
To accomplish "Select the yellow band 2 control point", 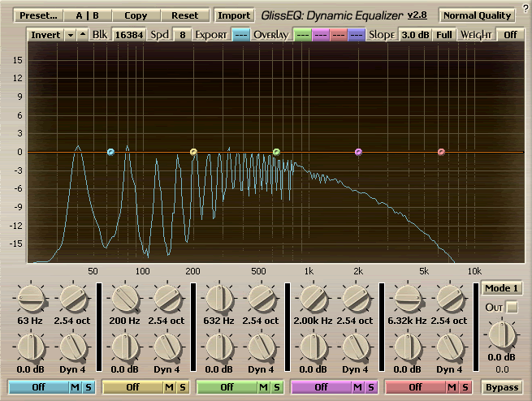I will click(193, 152).
